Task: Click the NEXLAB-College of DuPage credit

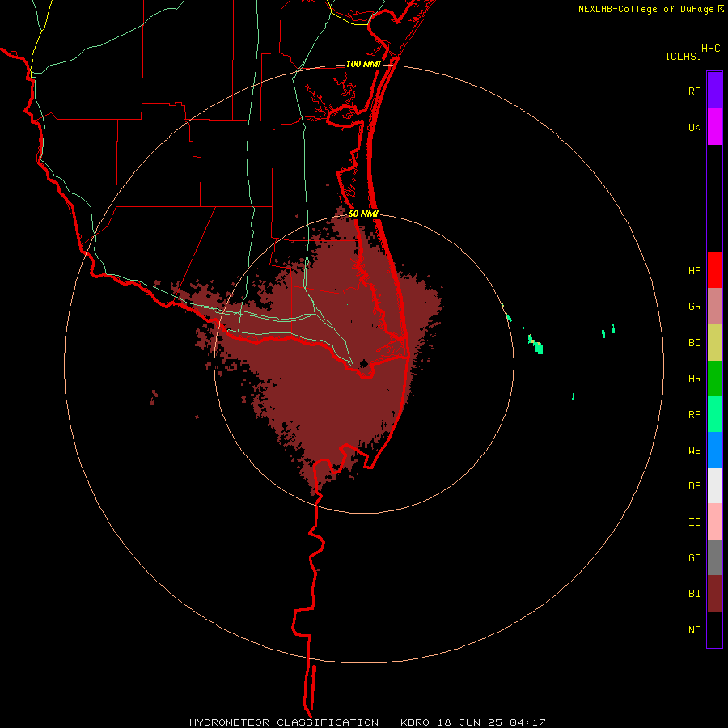Action: point(645,9)
